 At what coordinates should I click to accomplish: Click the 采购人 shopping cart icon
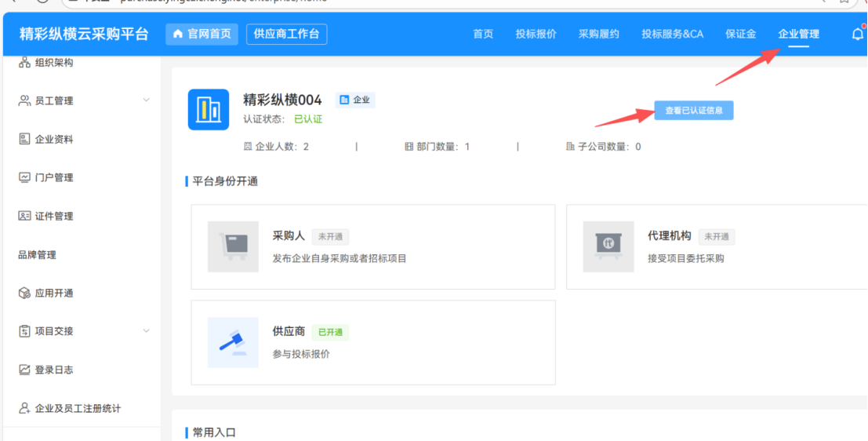click(x=233, y=246)
